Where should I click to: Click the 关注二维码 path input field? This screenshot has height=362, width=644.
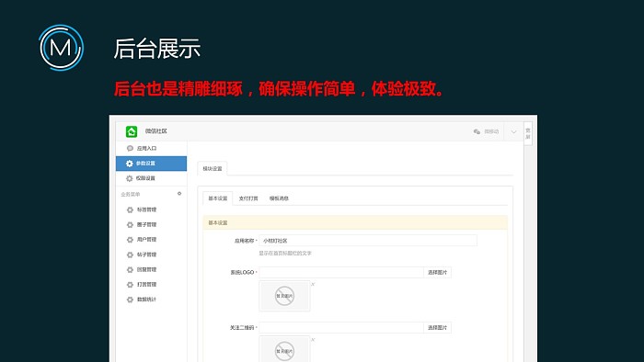point(341,328)
